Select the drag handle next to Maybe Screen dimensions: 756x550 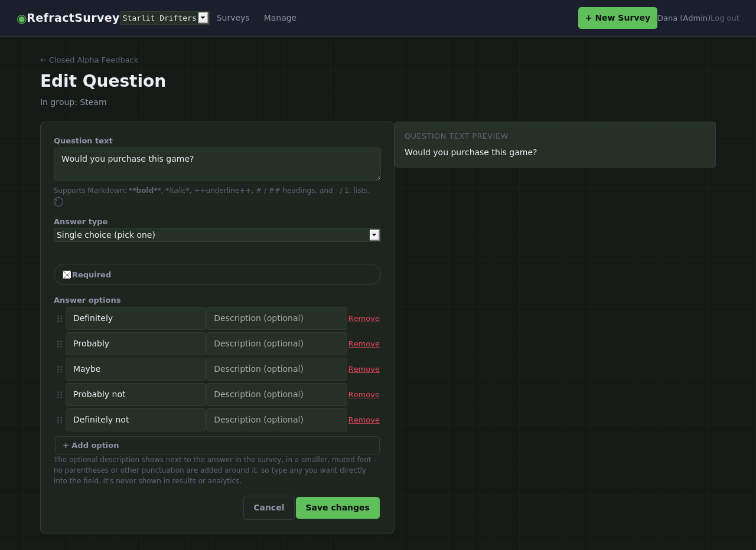pos(60,369)
